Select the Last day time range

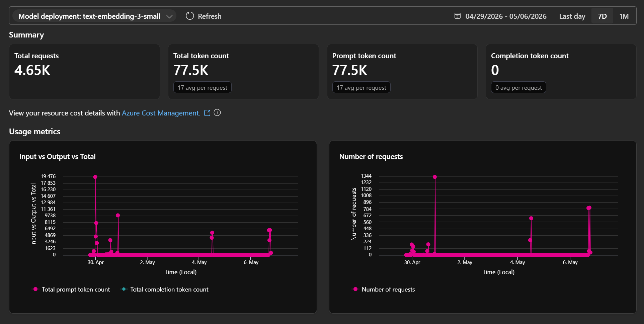coord(572,16)
